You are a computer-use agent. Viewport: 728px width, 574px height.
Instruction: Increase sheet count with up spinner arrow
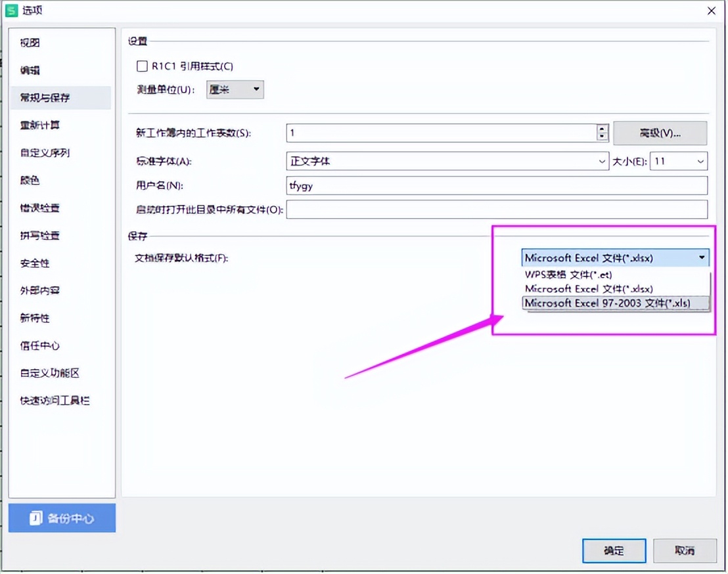pos(603,129)
